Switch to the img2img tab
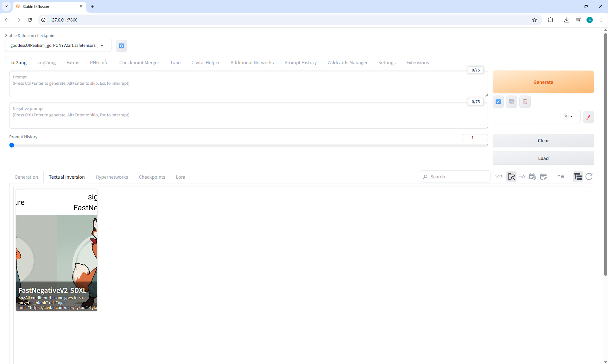608x364 pixels. [46, 63]
